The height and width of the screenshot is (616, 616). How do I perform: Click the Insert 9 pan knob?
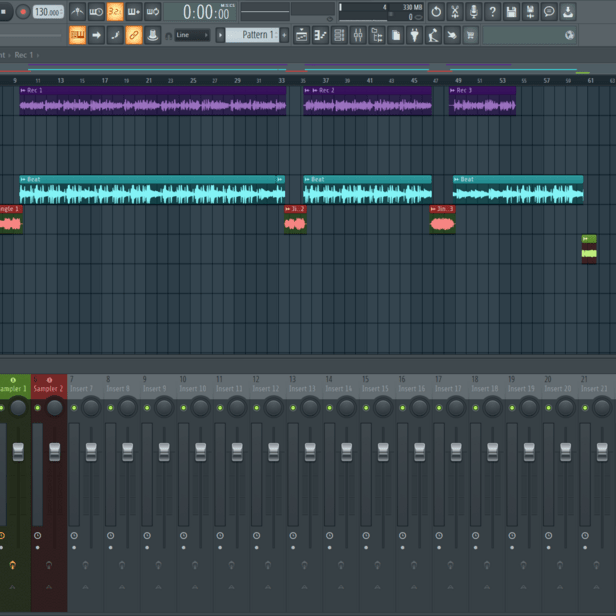tap(164, 407)
